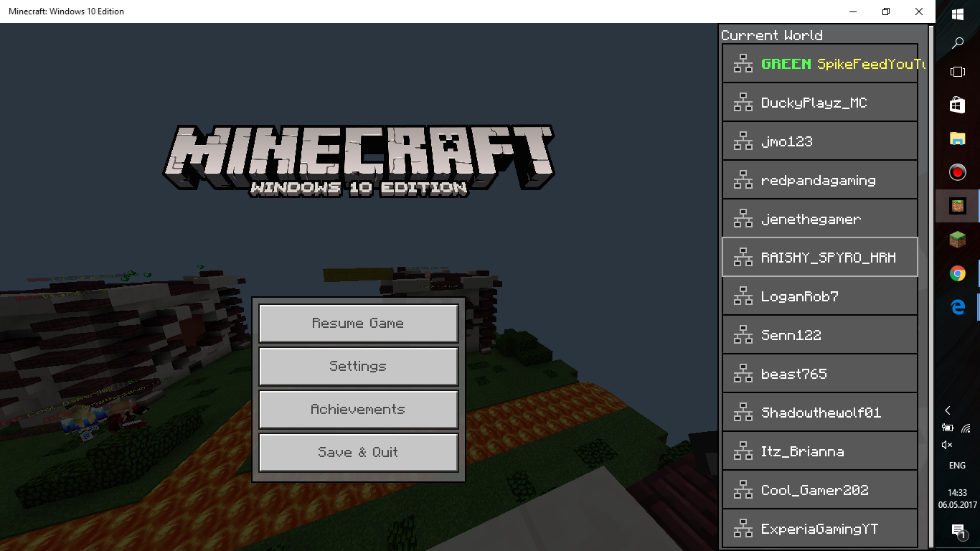Click network icon beside LoganRob7
This screenshot has width=980, height=551.
(743, 296)
